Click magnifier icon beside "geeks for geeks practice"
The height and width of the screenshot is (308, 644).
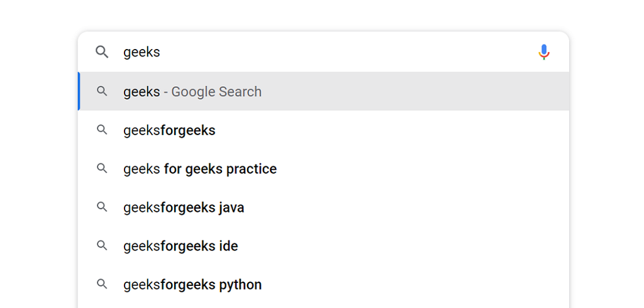pyautogui.click(x=102, y=168)
